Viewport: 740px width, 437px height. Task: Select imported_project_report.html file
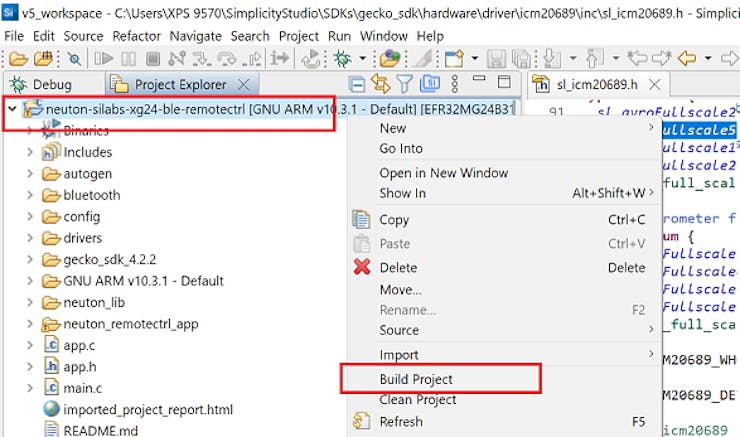click(138, 410)
